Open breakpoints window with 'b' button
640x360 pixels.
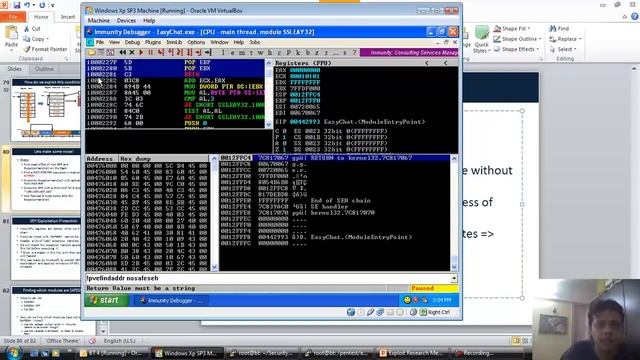(308, 52)
